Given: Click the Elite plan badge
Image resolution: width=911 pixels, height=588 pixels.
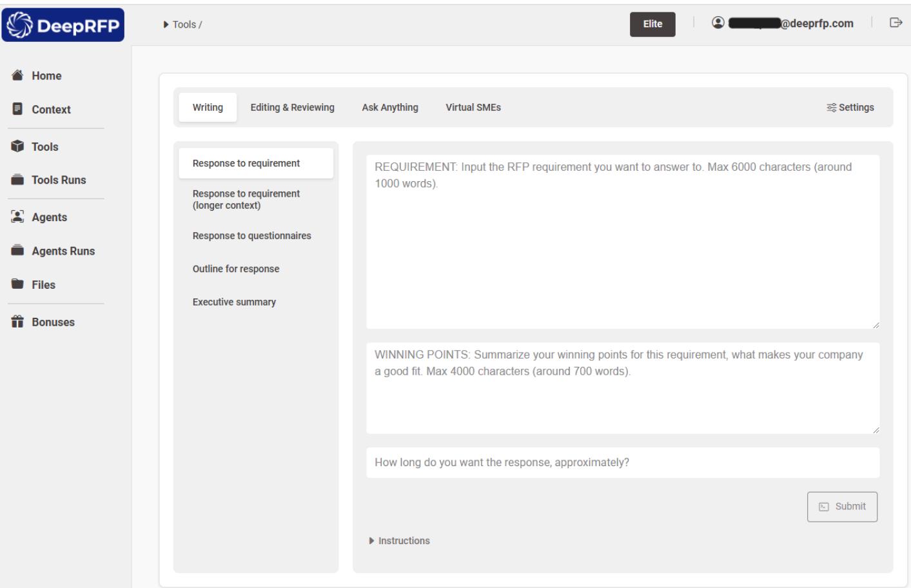Looking at the screenshot, I should coord(652,24).
